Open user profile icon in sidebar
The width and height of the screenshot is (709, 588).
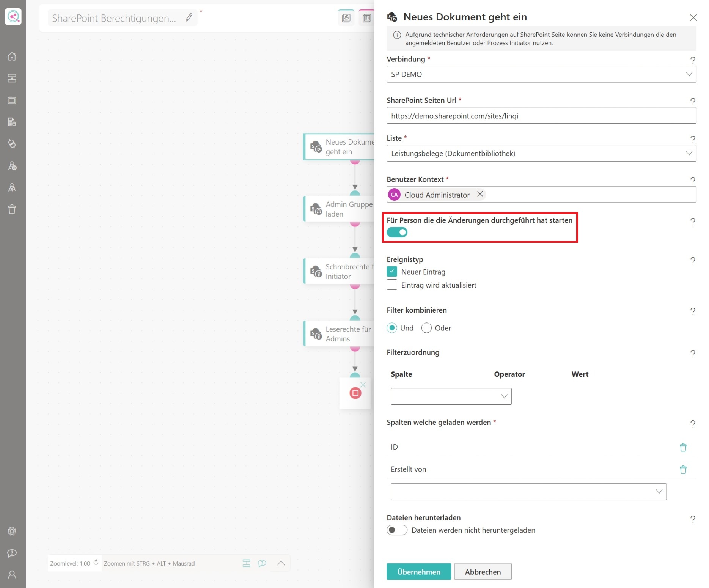point(12,575)
